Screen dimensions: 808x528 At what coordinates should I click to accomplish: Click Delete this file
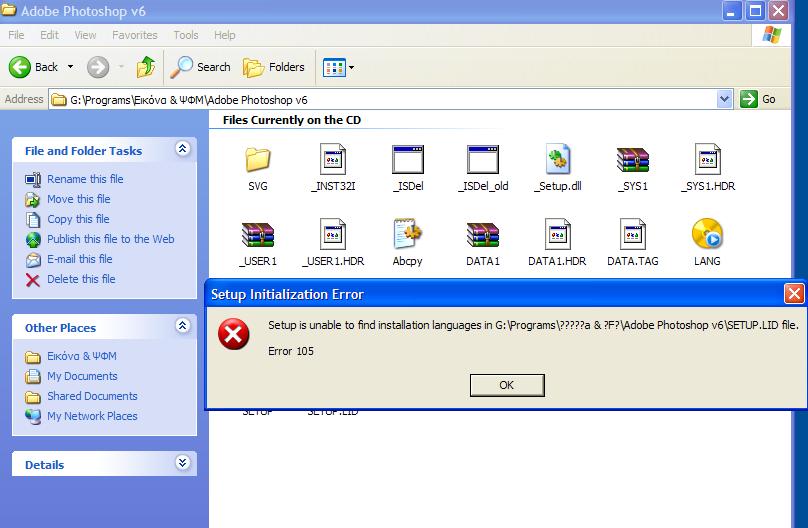pyautogui.click(x=81, y=279)
